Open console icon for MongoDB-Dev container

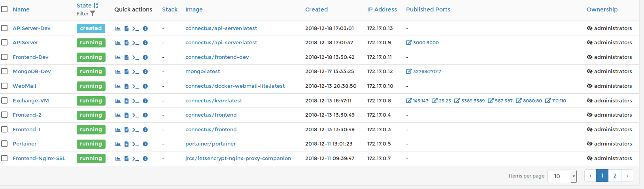tap(136, 72)
